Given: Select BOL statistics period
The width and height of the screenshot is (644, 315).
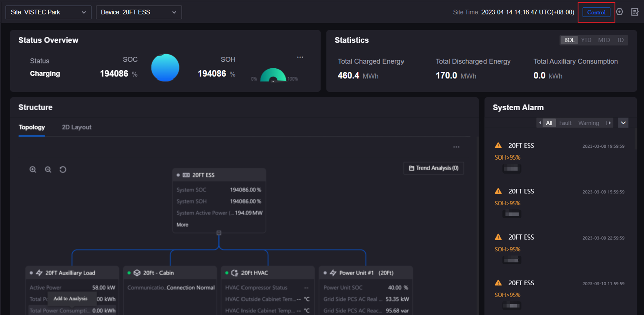Looking at the screenshot, I should 569,40.
